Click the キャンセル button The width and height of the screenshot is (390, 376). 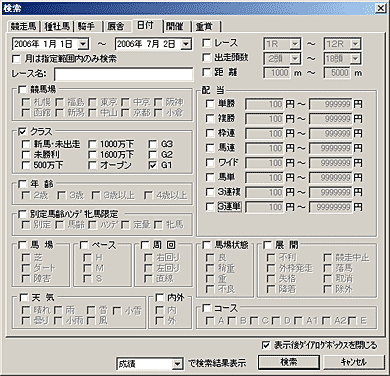point(353,362)
